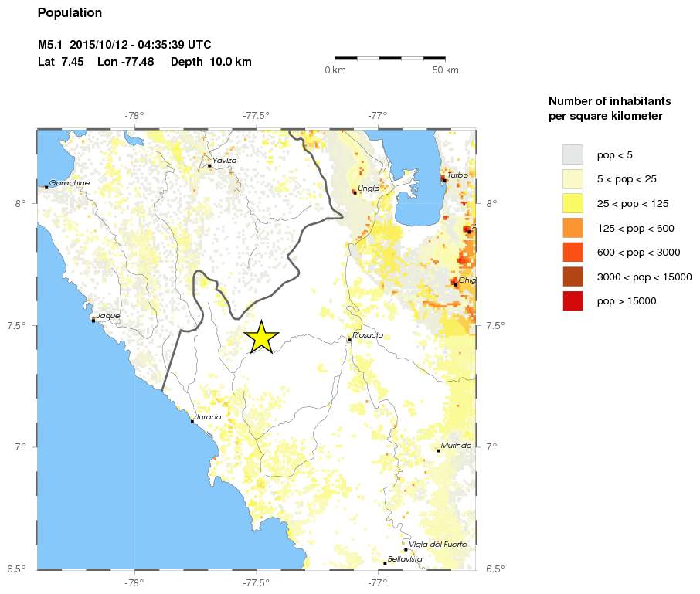Click the Bellavista town marker
The width and height of the screenshot is (700, 594).
click(385, 563)
